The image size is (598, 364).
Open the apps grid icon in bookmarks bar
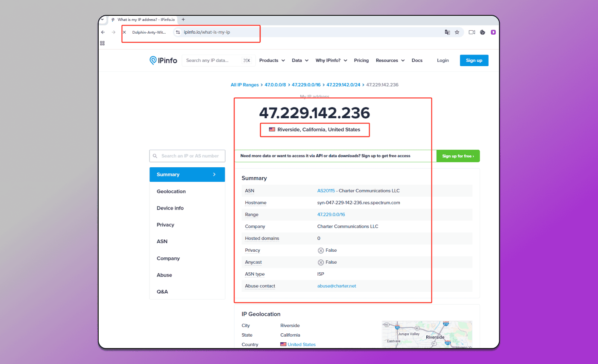point(103,43)
